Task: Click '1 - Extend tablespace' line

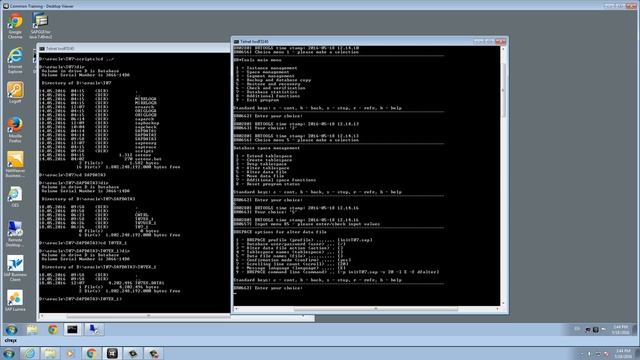Action: click(263, 156)
